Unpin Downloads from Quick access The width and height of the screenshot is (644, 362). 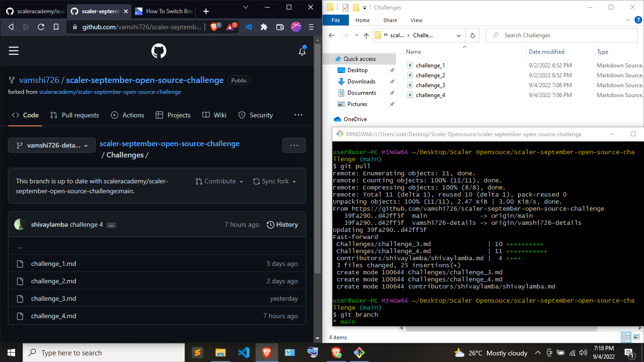click(x=391, y=81)
